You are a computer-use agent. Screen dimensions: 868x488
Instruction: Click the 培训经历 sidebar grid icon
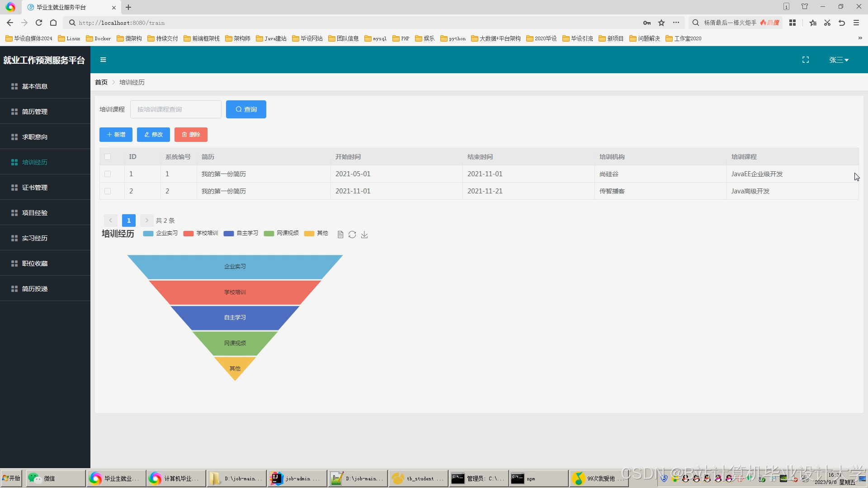click(14, 162)
